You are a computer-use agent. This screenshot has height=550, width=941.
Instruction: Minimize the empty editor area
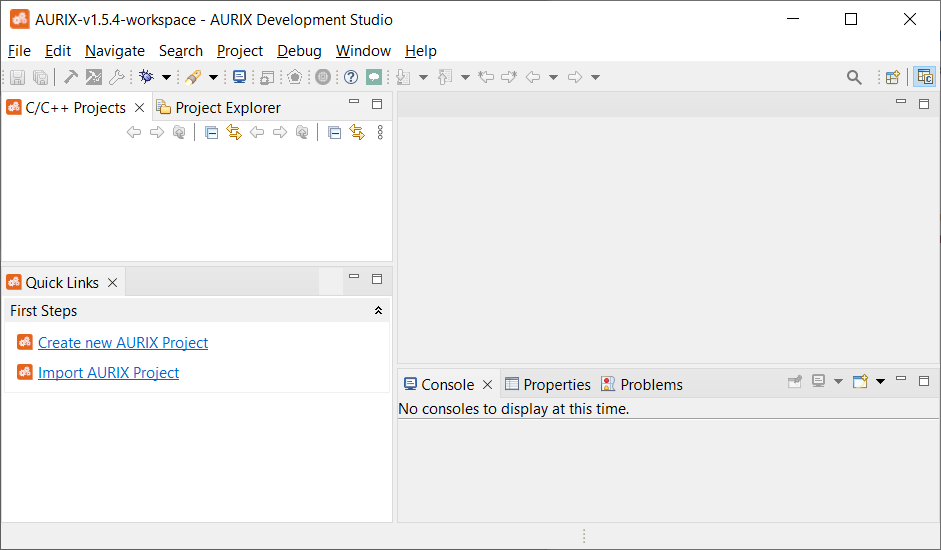tap(901, 101)
